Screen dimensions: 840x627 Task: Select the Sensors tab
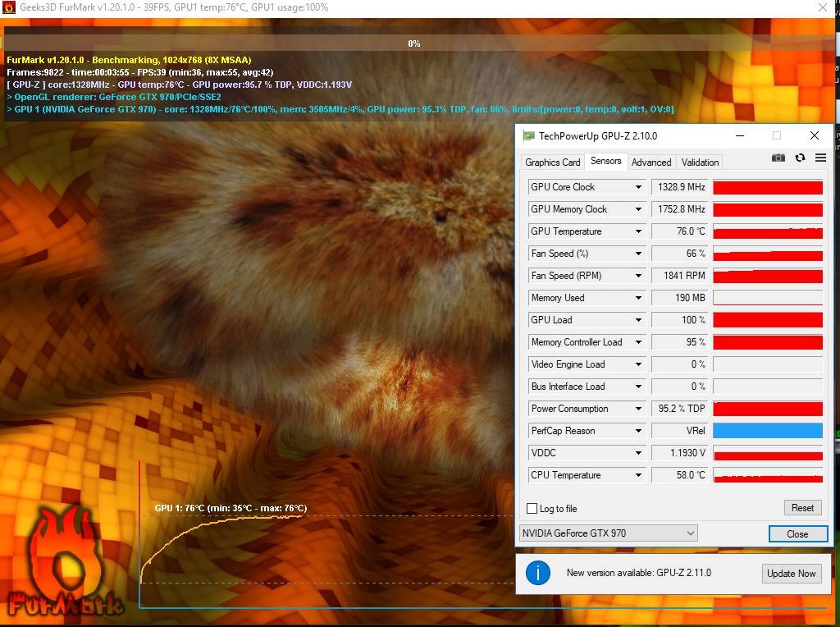[x=606, y=161]
